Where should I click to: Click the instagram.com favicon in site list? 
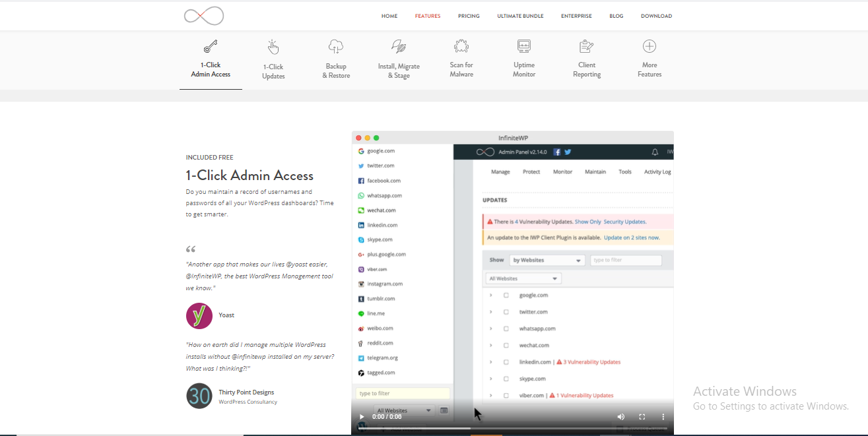coord(361,284)
